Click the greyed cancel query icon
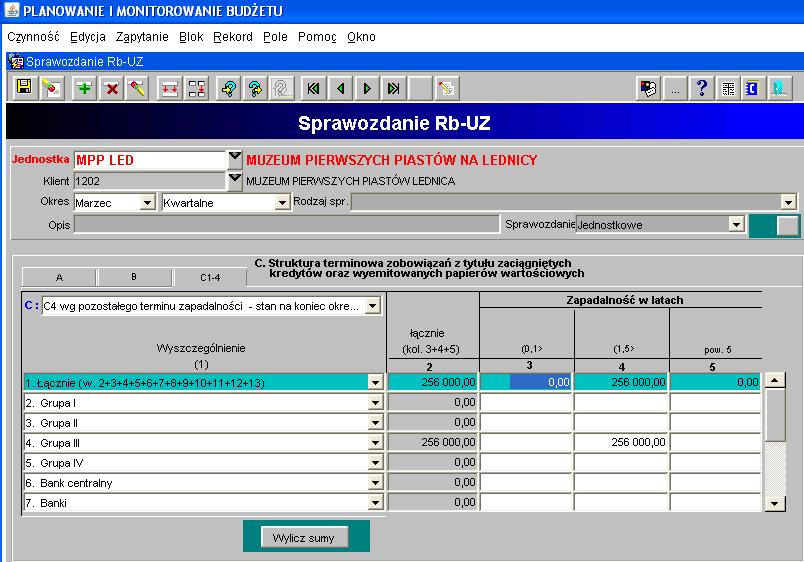The image size is (804, 562). tap(281, 88)
